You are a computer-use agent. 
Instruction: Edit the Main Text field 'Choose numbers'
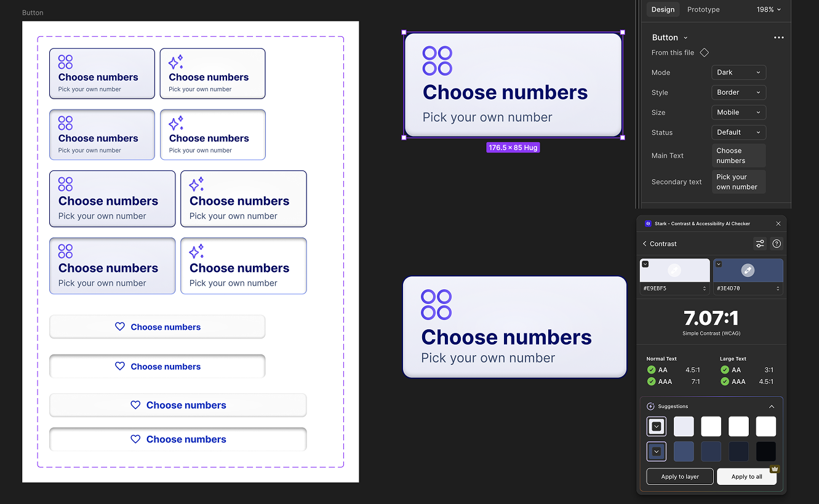click(x=739, y=156)
